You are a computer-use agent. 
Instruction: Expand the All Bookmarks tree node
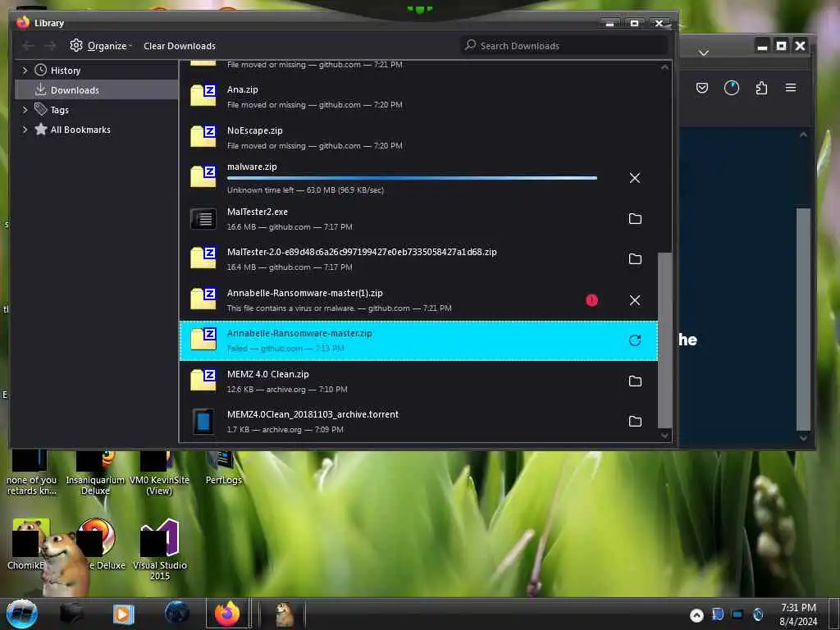click(x=25, y=129)
